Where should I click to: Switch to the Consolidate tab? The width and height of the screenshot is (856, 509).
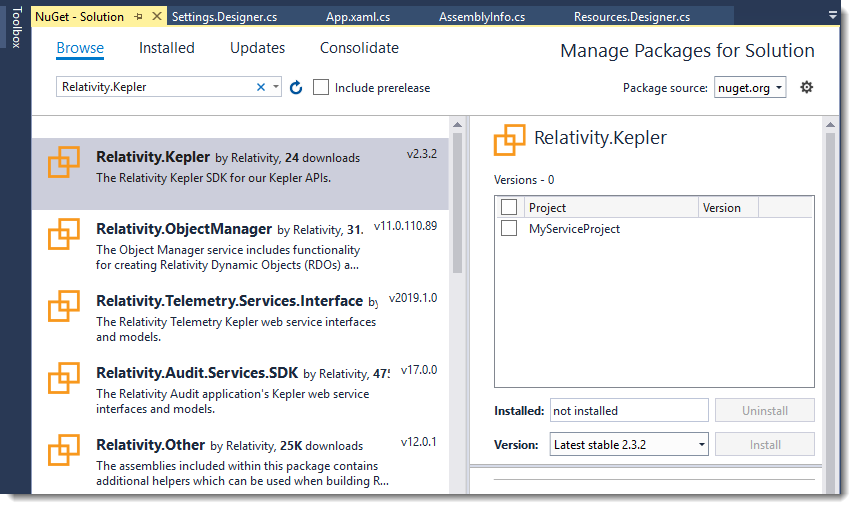[x=359, y=48]
